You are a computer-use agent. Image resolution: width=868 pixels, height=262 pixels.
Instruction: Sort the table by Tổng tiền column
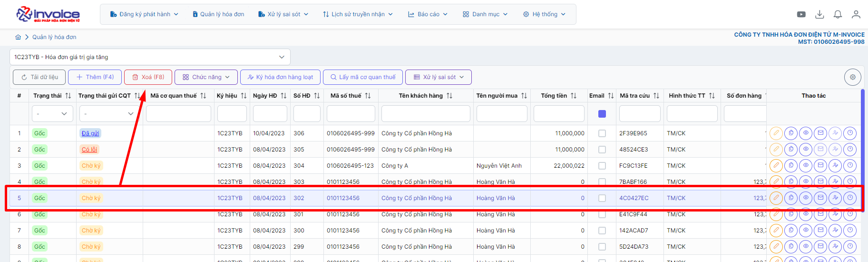tap(574, 96)
